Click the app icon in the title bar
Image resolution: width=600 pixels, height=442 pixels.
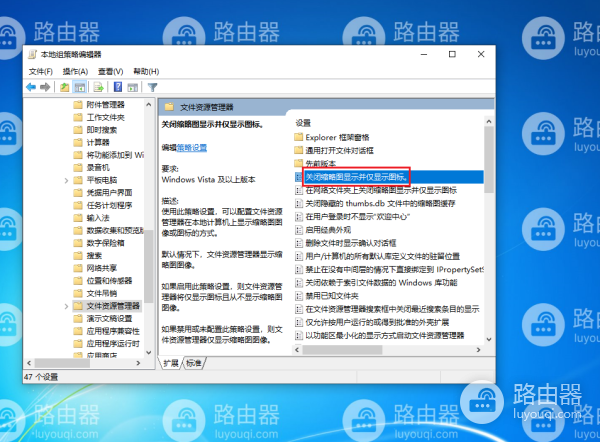33,54
